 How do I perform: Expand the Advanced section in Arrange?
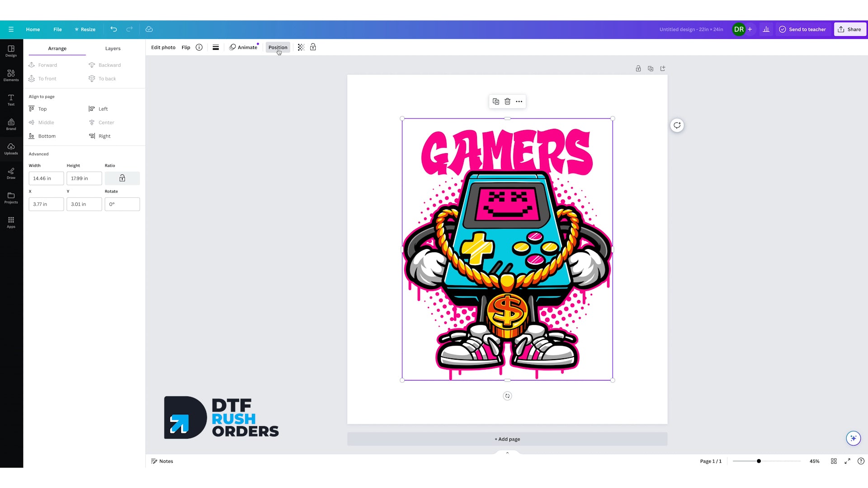click(38, 154)
